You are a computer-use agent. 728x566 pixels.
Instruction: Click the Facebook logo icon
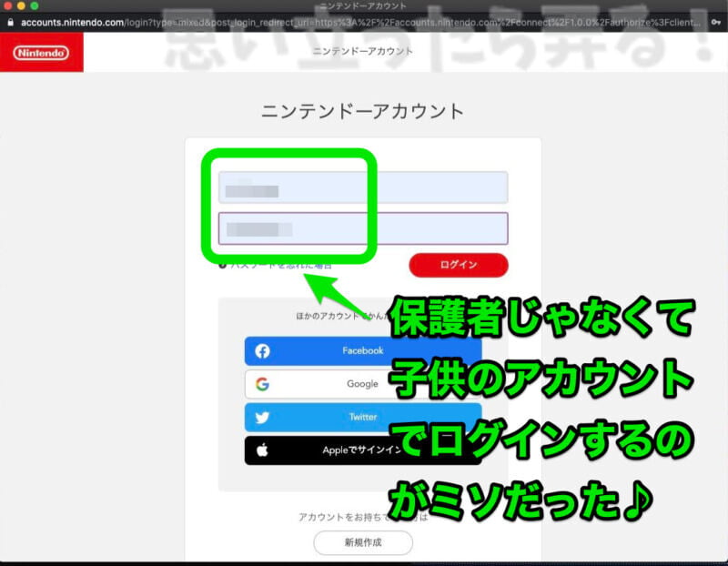click(x=262, y=351)
